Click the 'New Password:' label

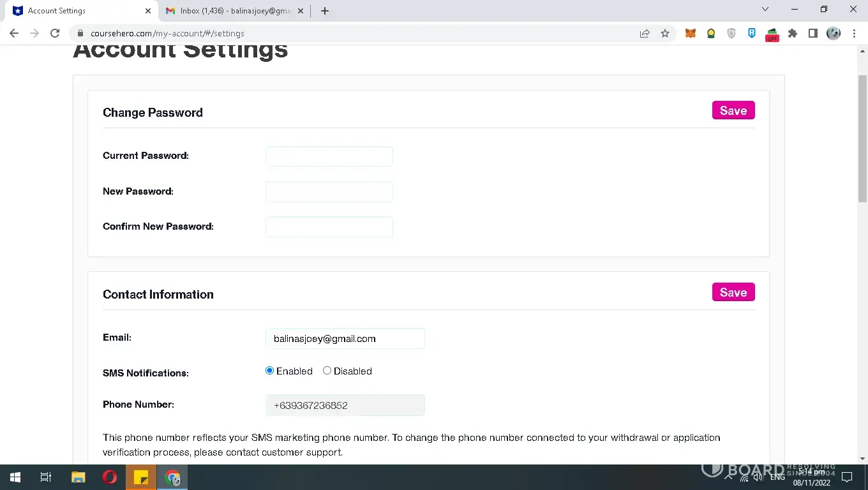click(x=138, y=191)
